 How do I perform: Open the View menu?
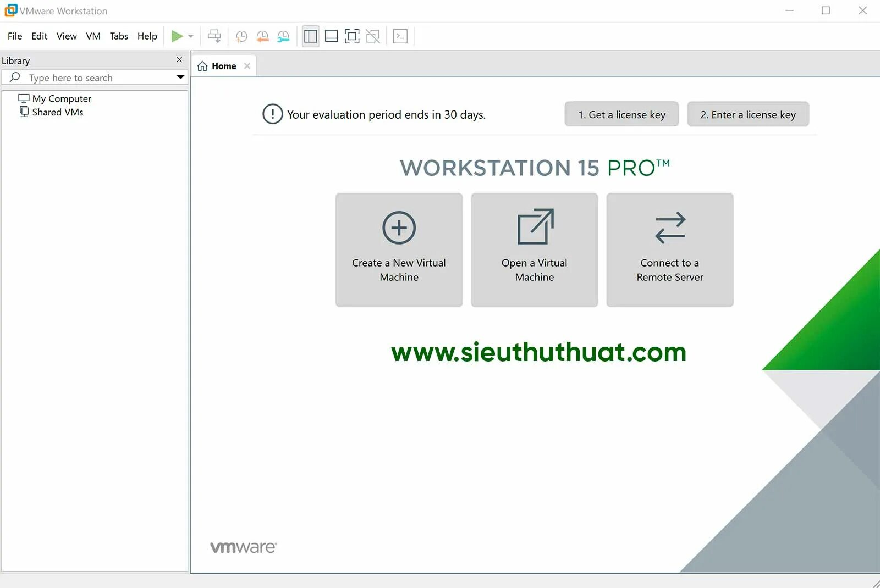(x=67, y=36)
